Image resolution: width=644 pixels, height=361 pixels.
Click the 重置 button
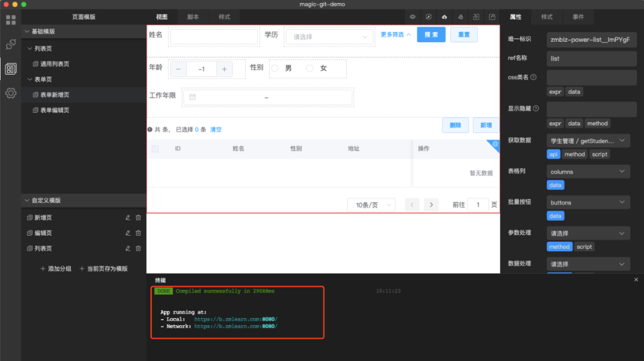[464, 35]
